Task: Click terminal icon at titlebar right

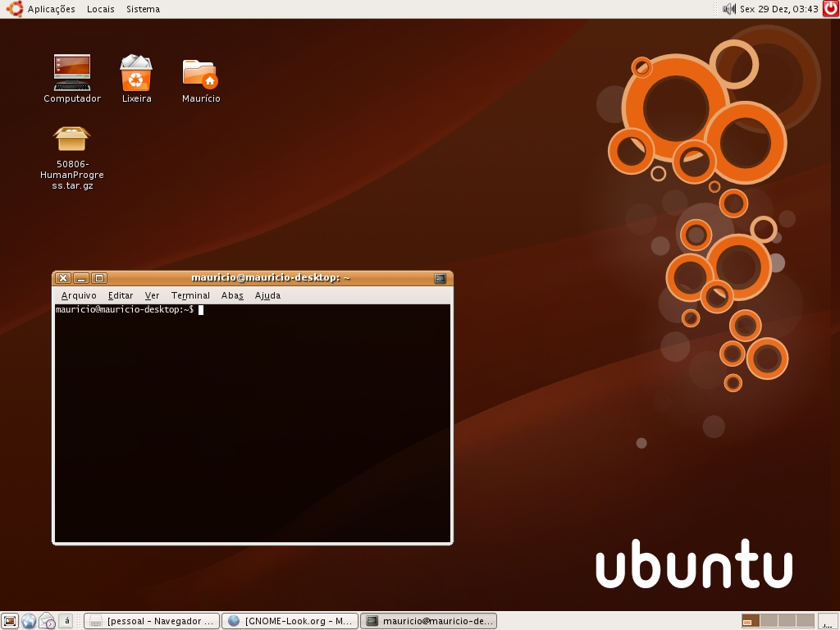Action: pyautogui.click(x=440, y=278)
